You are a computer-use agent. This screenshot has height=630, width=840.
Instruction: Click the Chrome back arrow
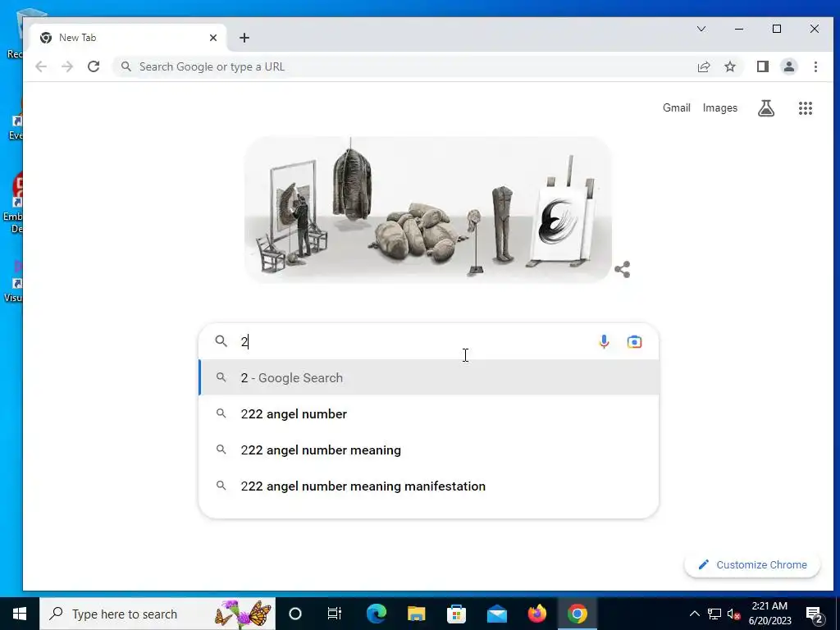coord(41,66)
